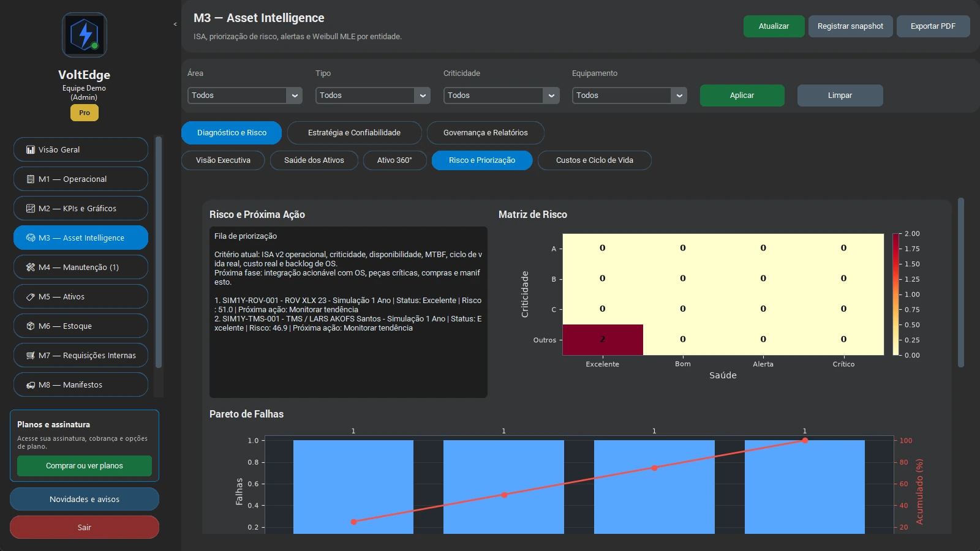Click the M5 Ativos tag icon

pos(31,296)
